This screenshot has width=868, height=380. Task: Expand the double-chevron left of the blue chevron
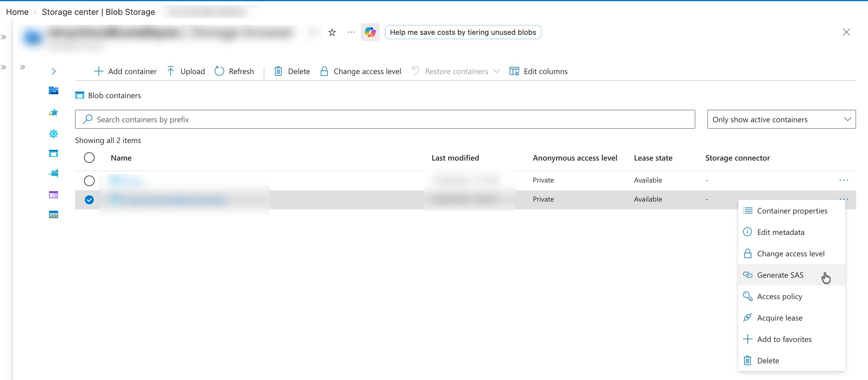tap(23, 67)
